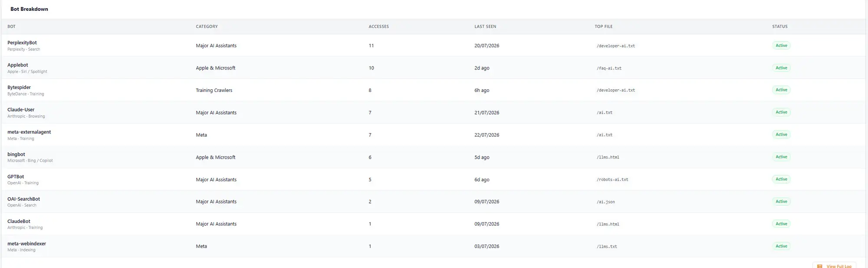This screenshot has height=268, width=868.
Task: Click the STATUS column header
Action: [779, 26]
